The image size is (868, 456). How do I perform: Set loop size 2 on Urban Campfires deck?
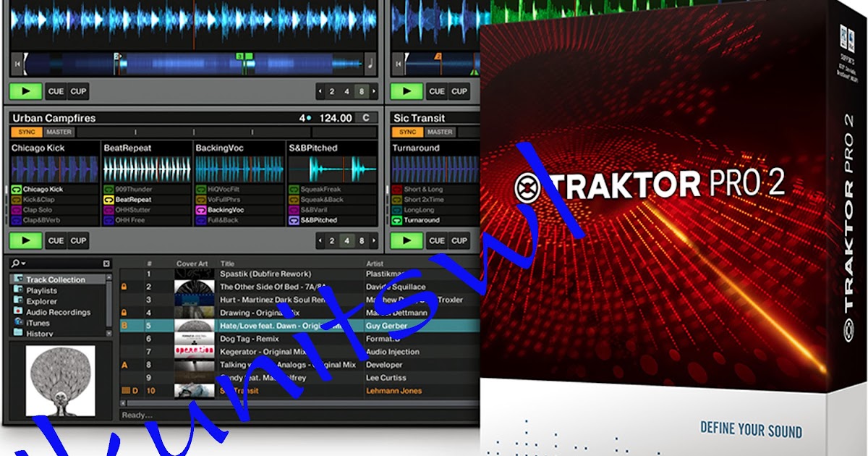(332, 241)
